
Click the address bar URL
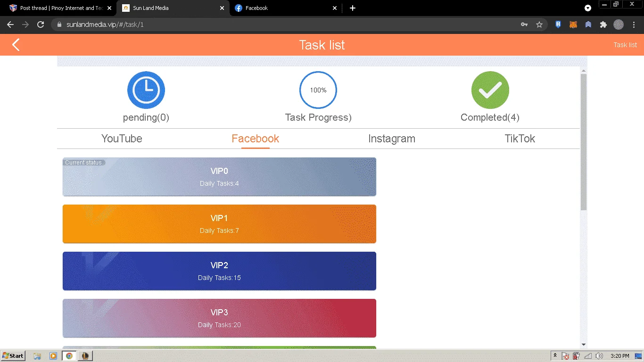(105, 25)
